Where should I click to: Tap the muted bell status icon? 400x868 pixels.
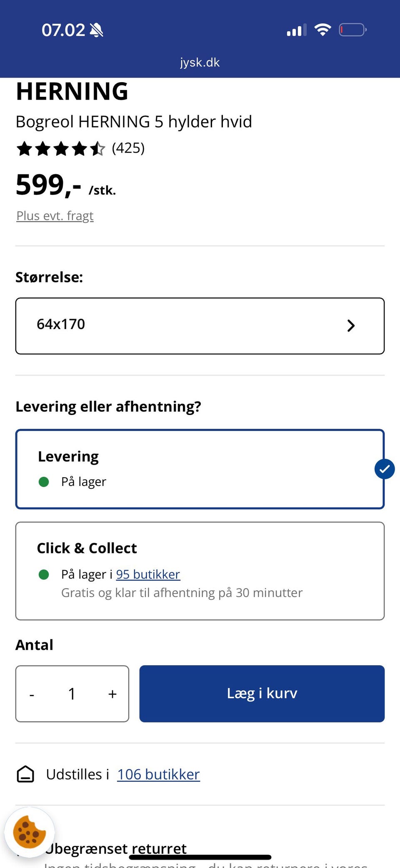coord(97,30)
